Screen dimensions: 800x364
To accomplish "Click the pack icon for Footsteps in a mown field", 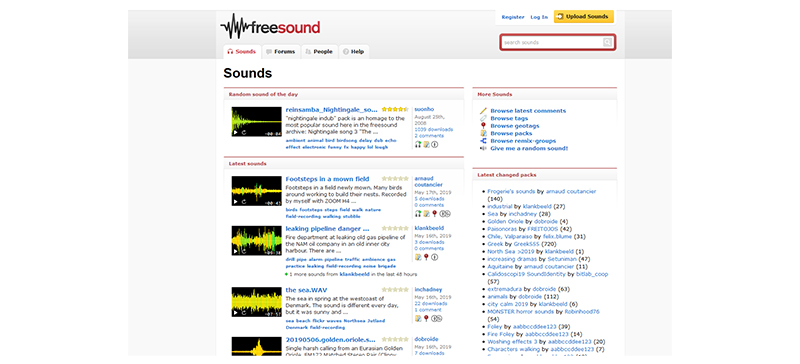I will click(426, 213).
